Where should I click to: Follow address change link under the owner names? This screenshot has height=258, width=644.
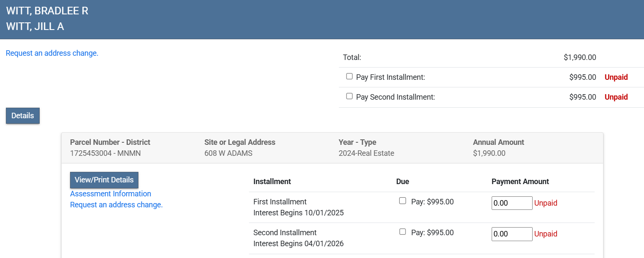pyautogui.click(x=52, y=53)
